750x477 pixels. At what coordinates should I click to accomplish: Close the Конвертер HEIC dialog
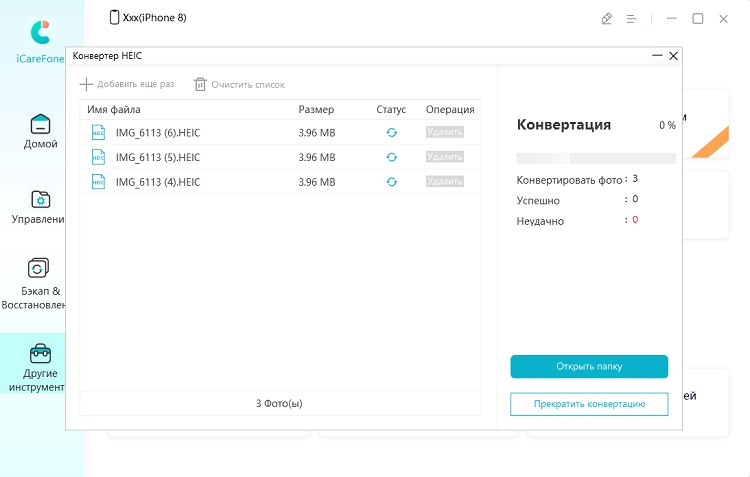click(x=673, y=56)
